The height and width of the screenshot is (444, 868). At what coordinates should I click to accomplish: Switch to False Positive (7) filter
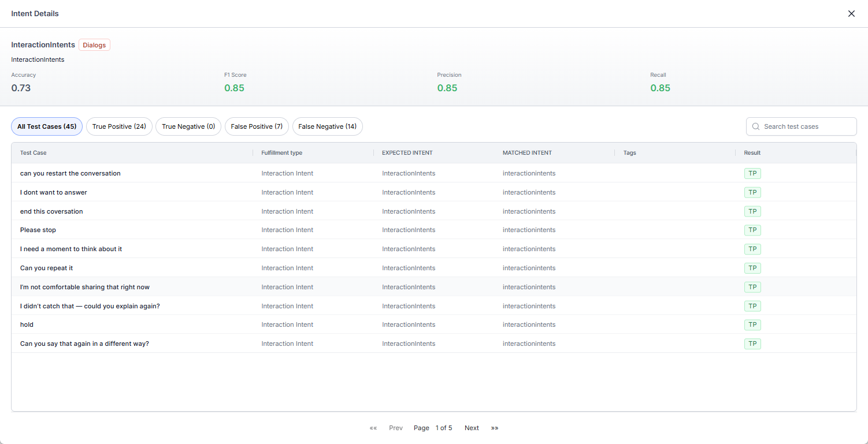coord(257,126)
